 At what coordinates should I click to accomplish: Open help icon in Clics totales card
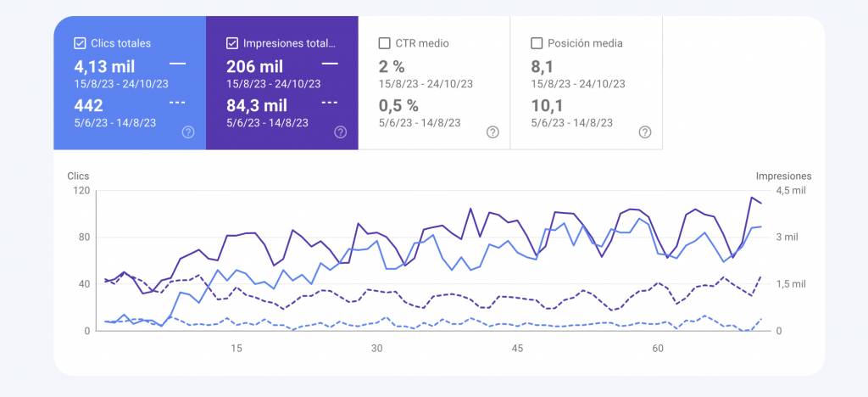point(188,131)
